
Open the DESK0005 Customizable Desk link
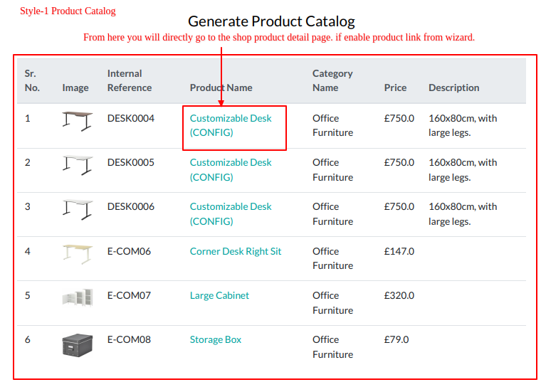pyautogui.click(x=231, y=169)
